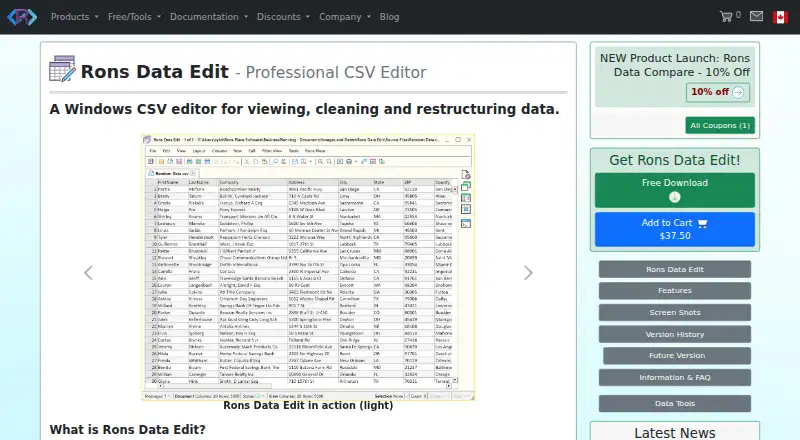Viewport: 800px width, 440px height.
Task: Click the 'Rons Data Edit in action (light)' caption
Action: 308,405
